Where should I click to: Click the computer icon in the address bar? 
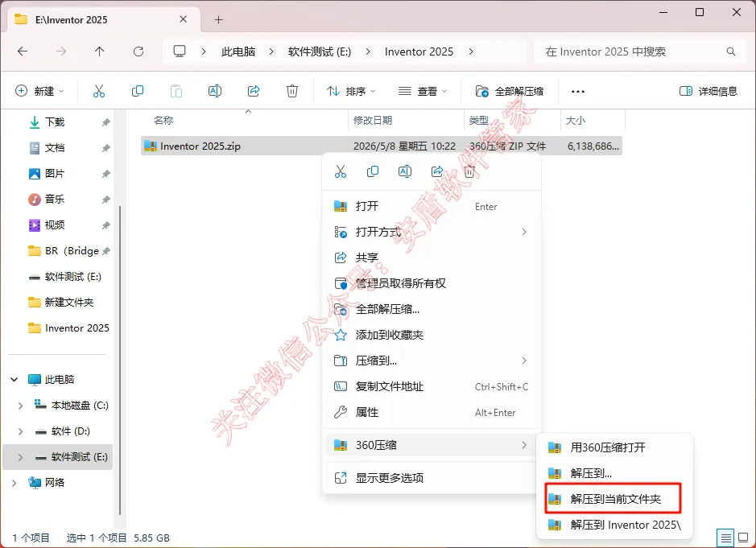point(180,51)
